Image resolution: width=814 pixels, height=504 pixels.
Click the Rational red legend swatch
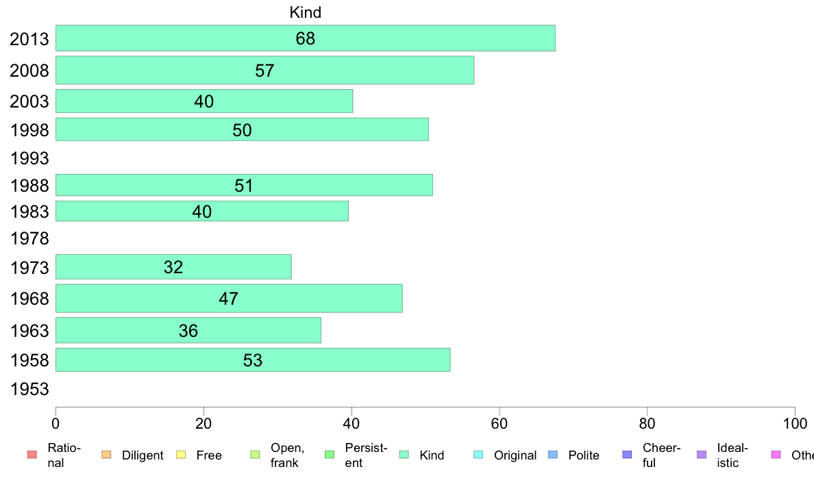click(32, 455)
